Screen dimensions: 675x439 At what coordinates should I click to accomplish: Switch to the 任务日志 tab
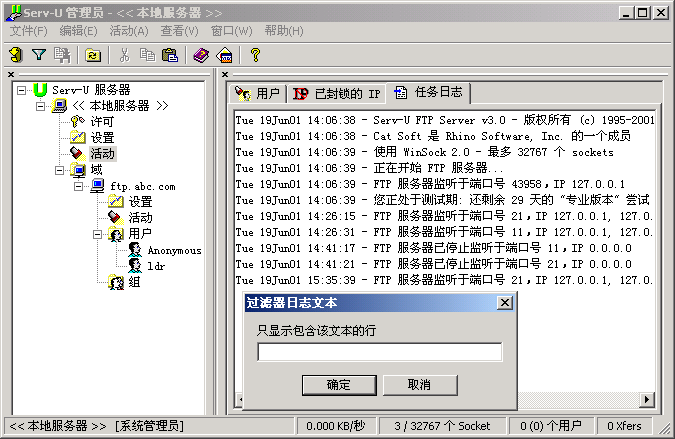click(x=428, y=92)
